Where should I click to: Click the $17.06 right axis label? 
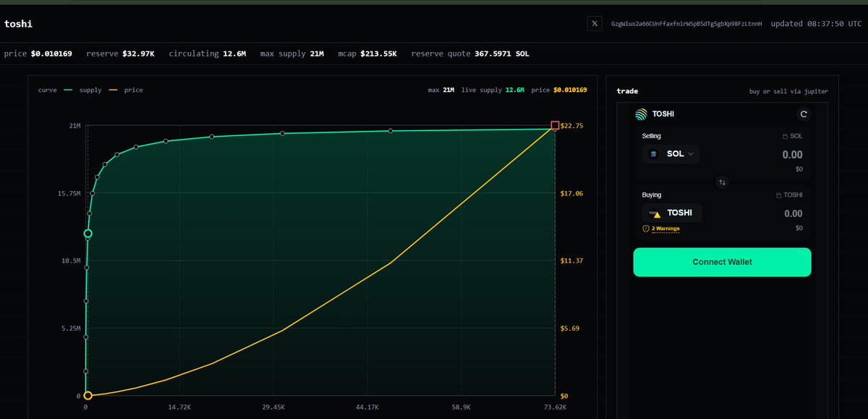571,193
